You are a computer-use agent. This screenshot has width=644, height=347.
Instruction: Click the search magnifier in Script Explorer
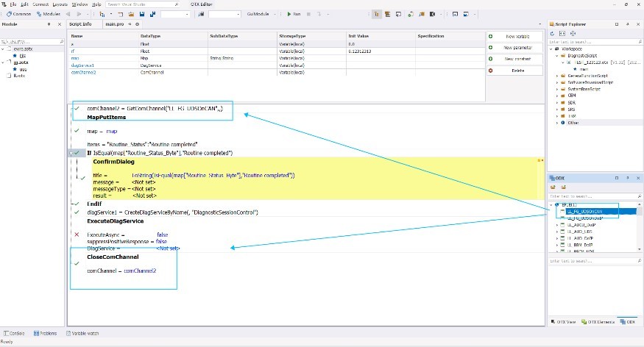coord(640,42)
